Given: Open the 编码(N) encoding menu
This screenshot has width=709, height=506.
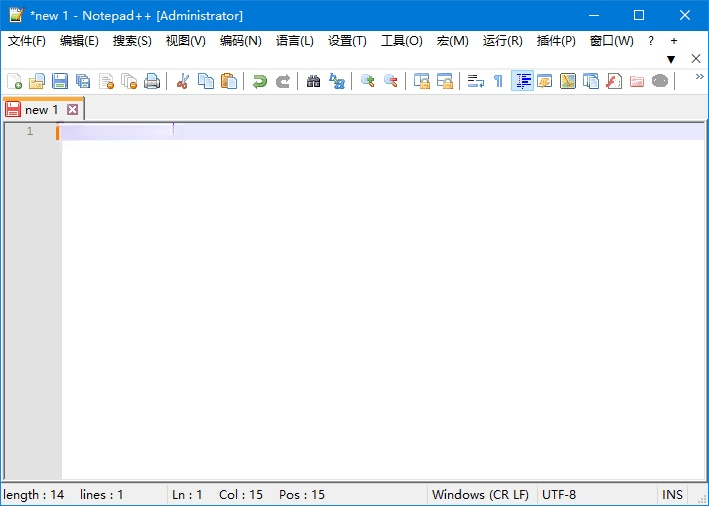Looking at the screenshot, I should point(240,41).
